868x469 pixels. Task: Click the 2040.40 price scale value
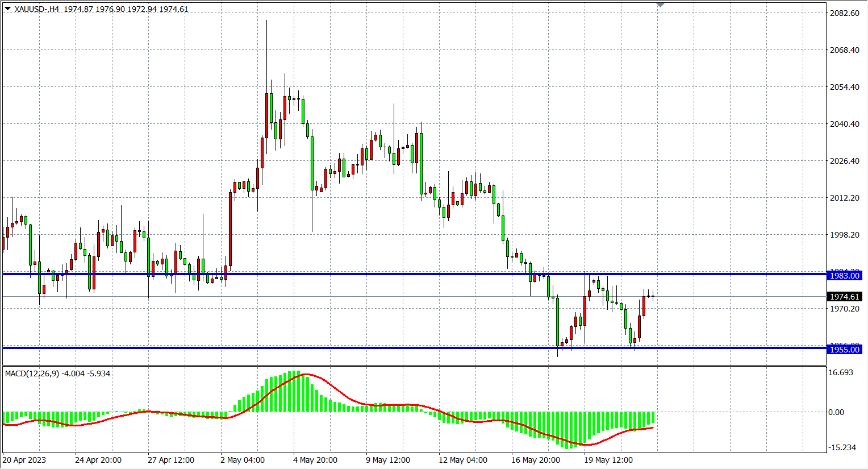coord(845,124)
